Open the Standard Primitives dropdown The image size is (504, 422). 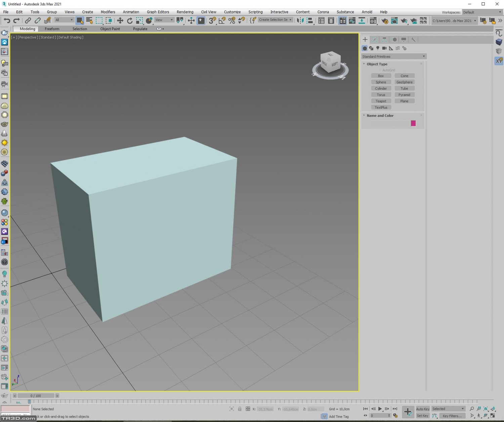(393, 56)
